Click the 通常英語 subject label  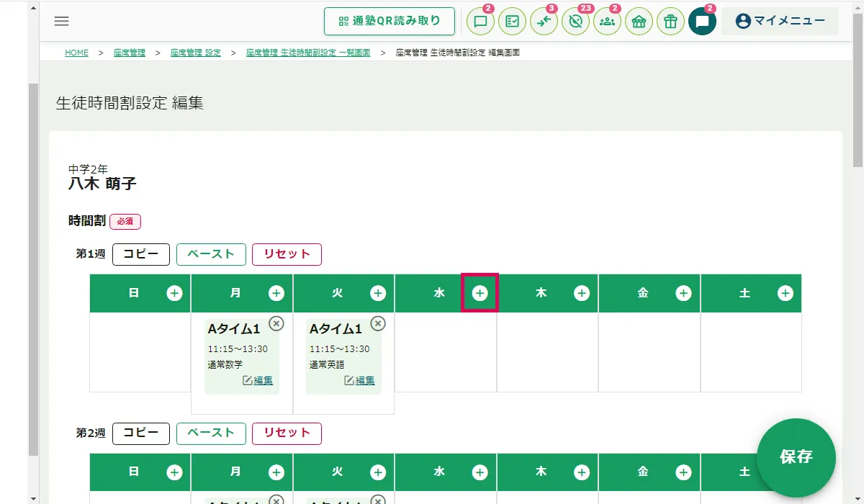coord(327,365)
